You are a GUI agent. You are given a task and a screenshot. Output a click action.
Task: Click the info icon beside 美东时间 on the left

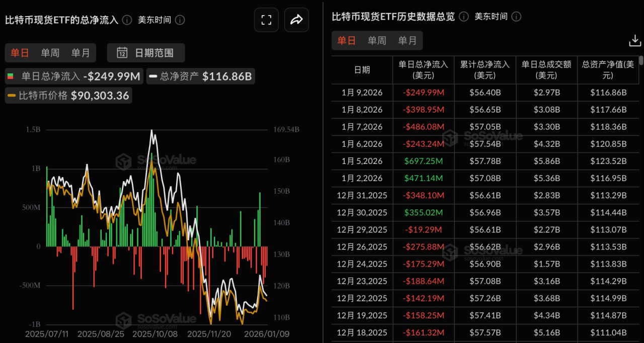[x=180, y=20]
